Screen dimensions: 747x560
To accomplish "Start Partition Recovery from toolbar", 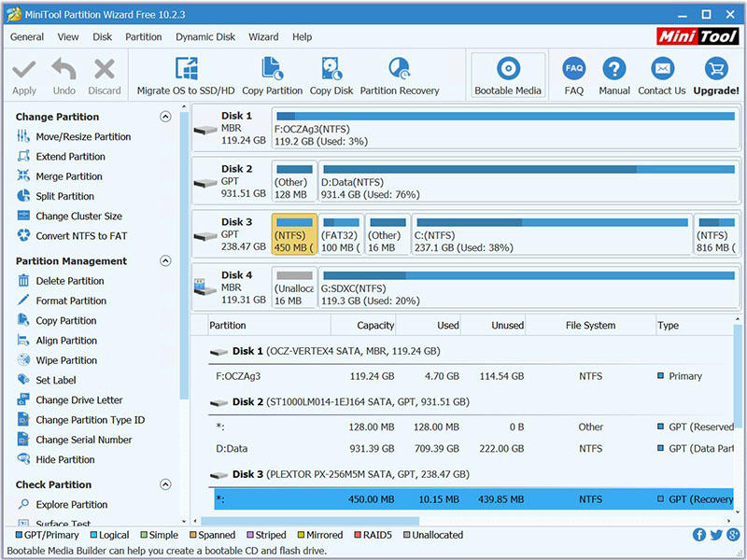I will tap(399, 70).
